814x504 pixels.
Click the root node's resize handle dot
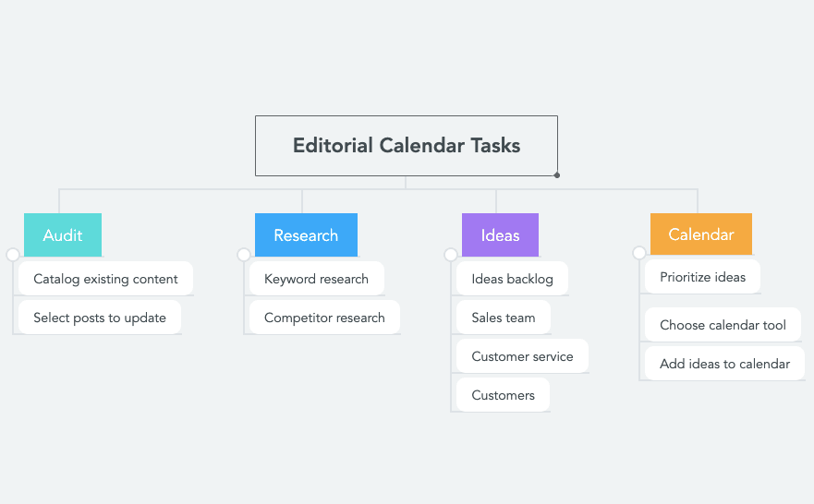[x=557, y=174]
